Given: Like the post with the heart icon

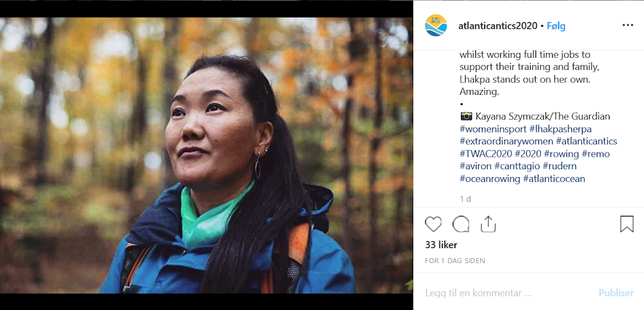Looking at the screenshot, I should pyautogui.click(x=434, y=224).
